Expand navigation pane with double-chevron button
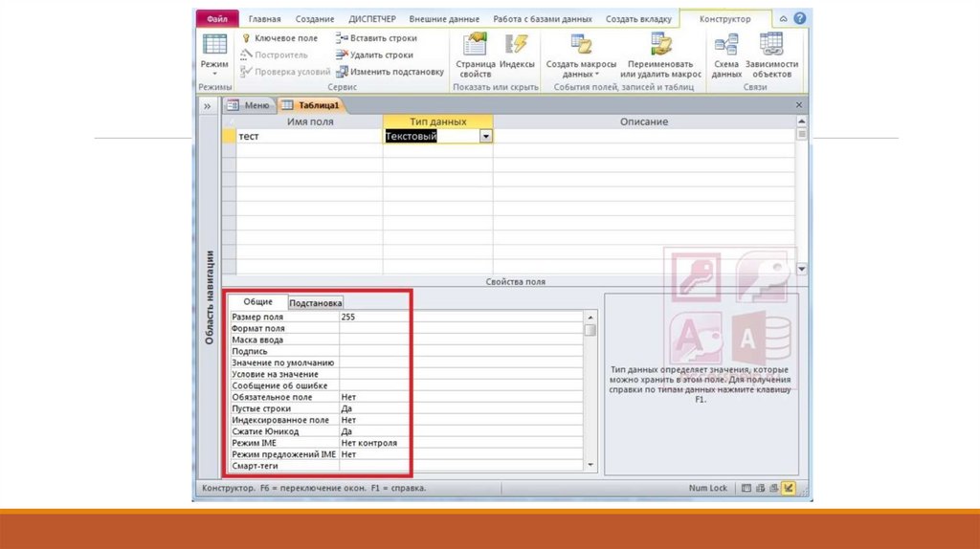This screenshot has width=980, height=549. tap(207, 106)
